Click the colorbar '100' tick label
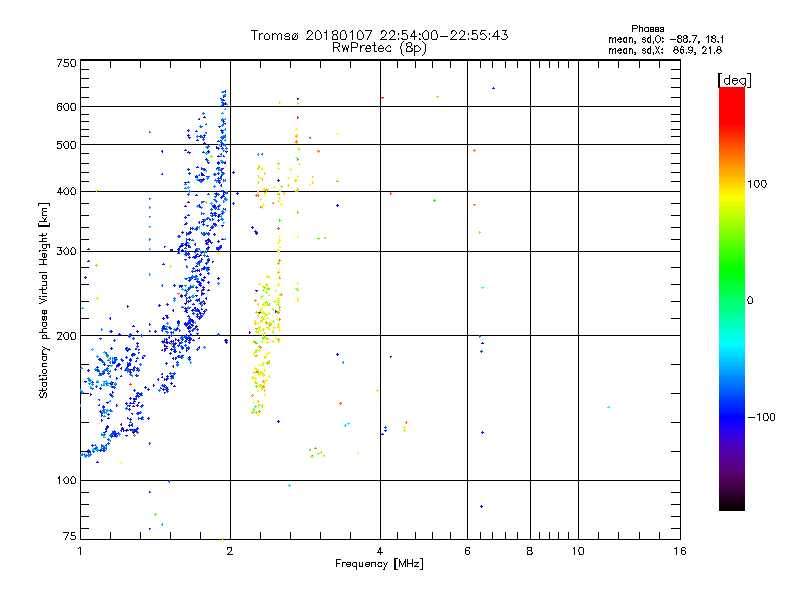This screenshot has width=800, height=600. coord(757,184)
